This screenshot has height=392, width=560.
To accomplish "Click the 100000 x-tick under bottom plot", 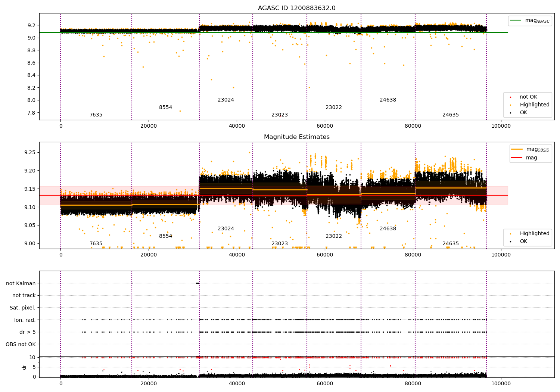I will pos(501,384).
